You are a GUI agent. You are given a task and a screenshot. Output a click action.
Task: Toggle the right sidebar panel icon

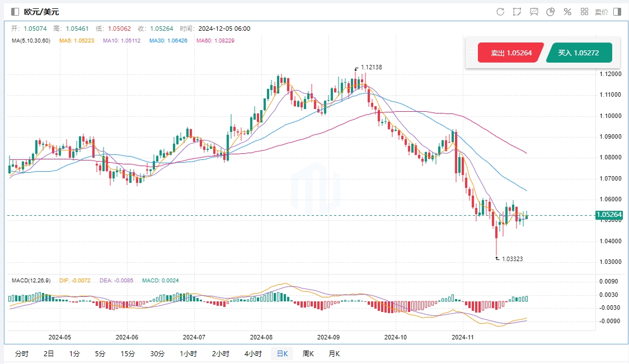point(617,12)
